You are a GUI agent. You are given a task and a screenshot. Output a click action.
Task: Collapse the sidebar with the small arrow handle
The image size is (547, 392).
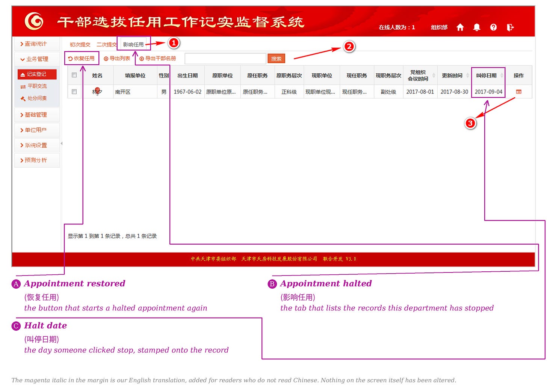(61, 143)
